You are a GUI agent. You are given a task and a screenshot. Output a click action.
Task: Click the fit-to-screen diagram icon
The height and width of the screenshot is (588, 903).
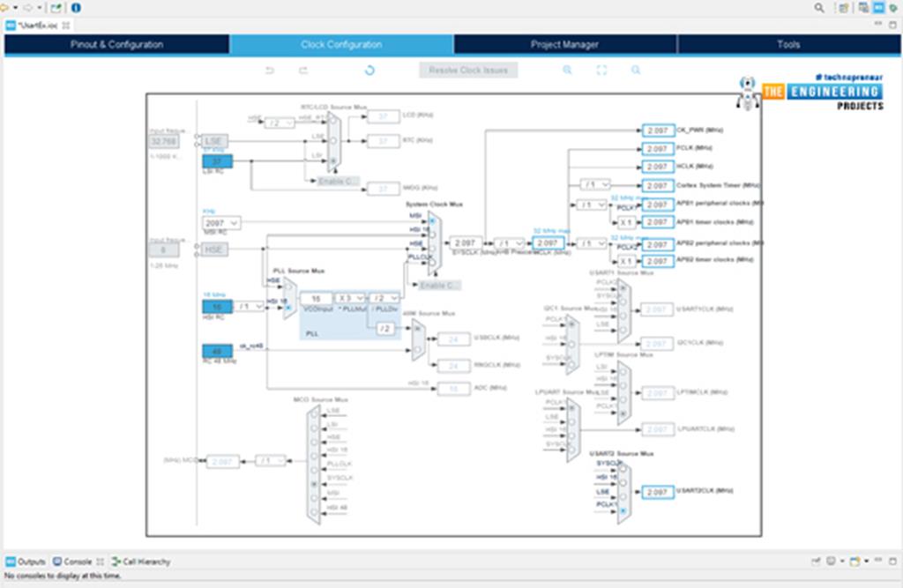pos(601,71)
